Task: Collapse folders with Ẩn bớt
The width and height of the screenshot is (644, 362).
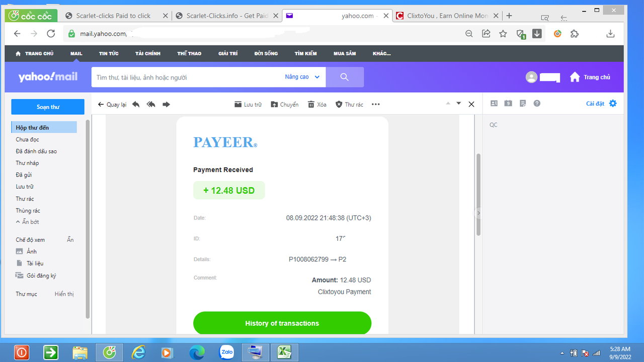Action: (x=27, y=222)
